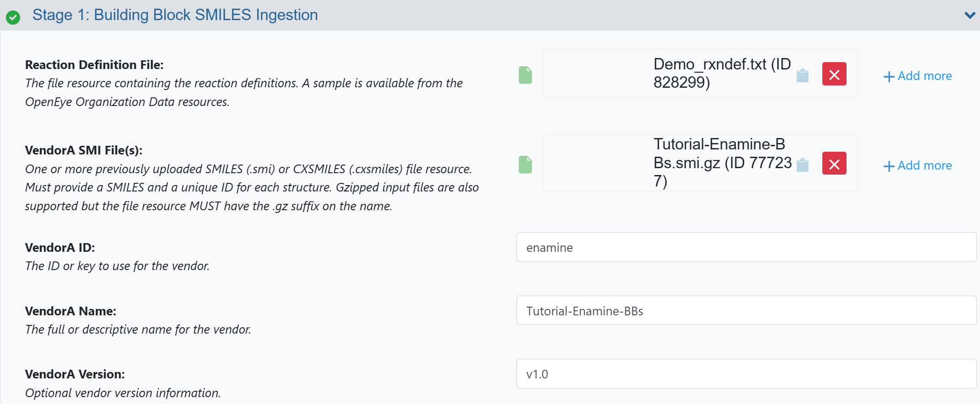Click the VendorA SMI File(s) label
Viewport: 980px width, 404px height.
tap(84, 150)
